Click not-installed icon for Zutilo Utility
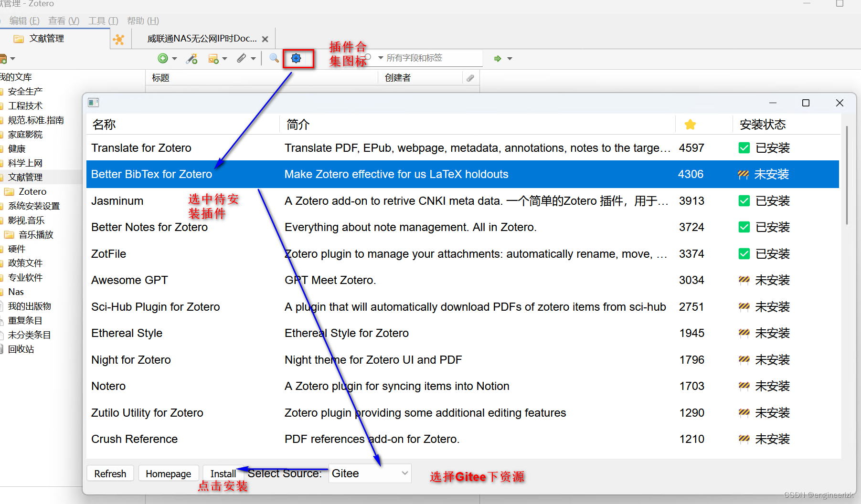Screen dimensions: 861x504 (x=744, y=413)
